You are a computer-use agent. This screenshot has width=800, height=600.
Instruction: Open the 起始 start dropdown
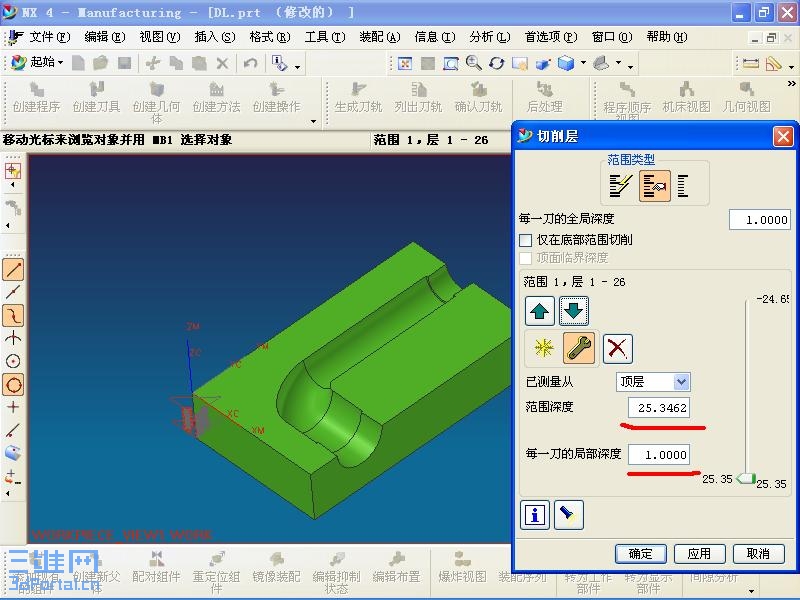tap(38, 63)
